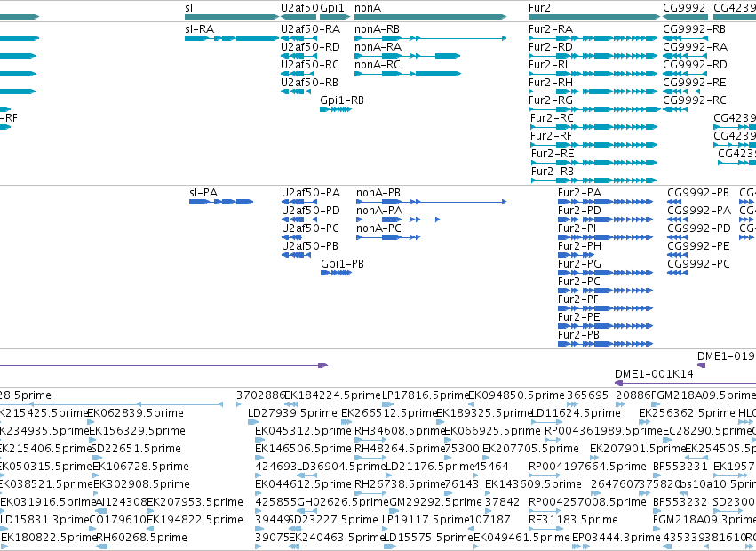The width and height of the screenshot is (756, 551).
Task: Open EST EK207705.5prime
Action: [x=530, y=449]
